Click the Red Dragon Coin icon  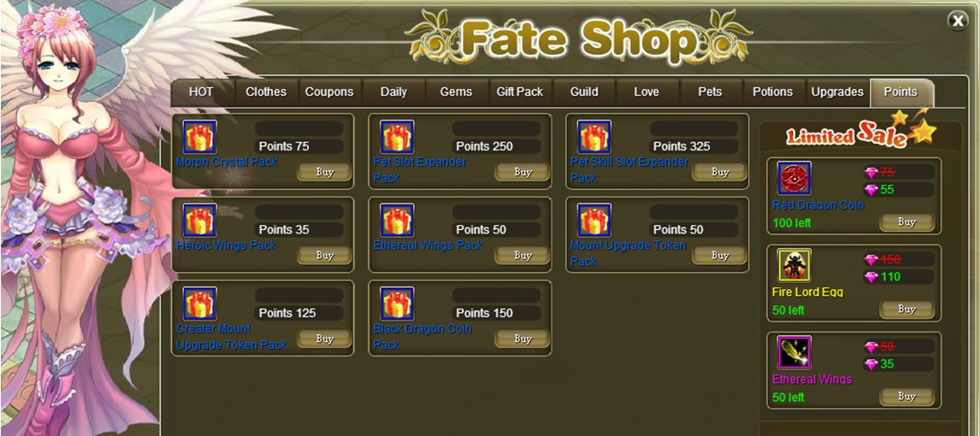click(x=794, y=178)
